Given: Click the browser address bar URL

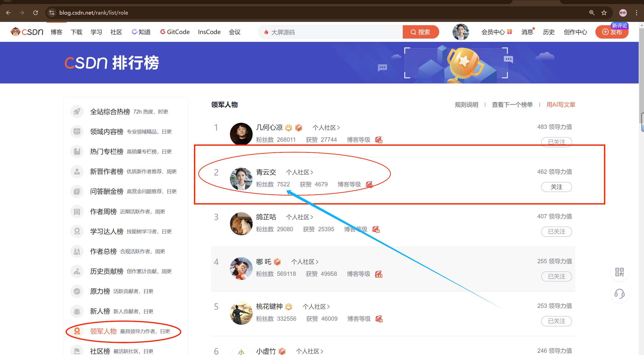Looking at the screenshot, I should click(x=94, y=13).
